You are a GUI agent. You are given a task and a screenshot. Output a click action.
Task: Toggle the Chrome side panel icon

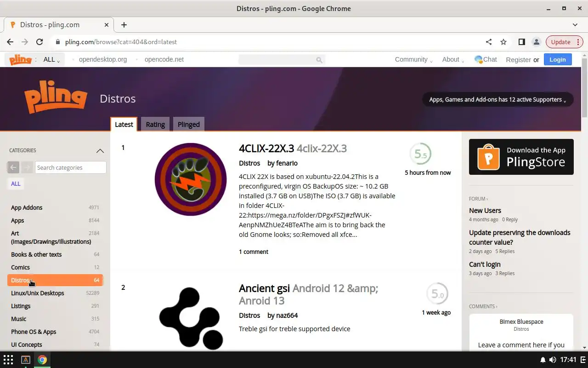click(521, 42)
